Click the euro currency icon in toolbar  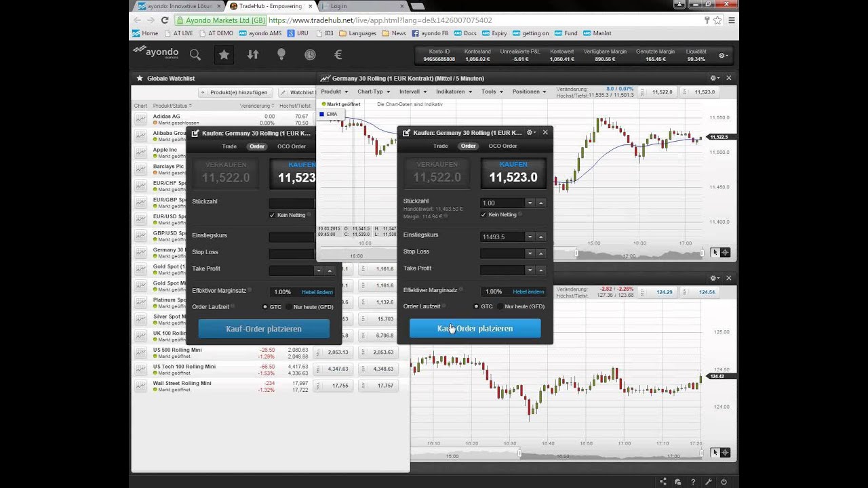tap(338, 55)
